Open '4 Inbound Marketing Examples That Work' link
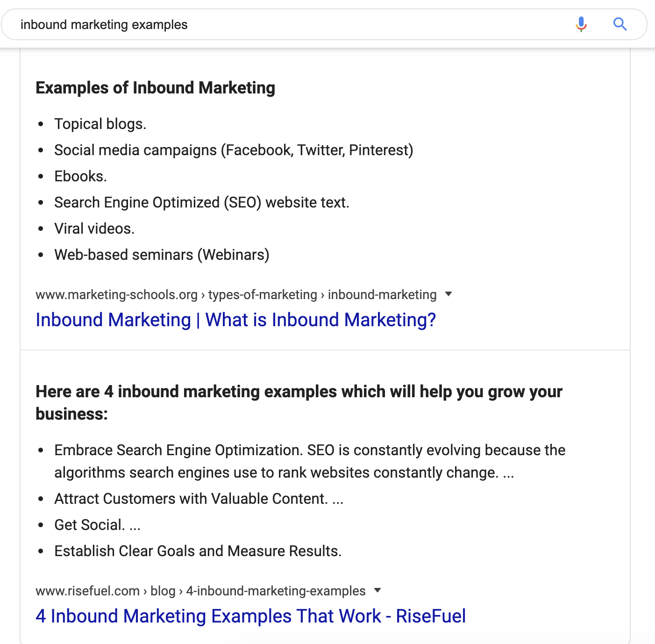 (x=250, y=616)
